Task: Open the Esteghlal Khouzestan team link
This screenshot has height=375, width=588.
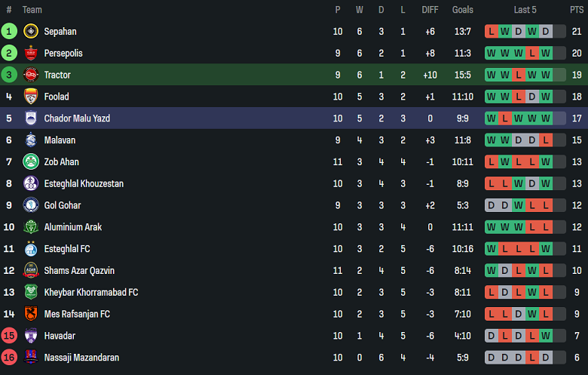Action: click(x=84, y=183)
